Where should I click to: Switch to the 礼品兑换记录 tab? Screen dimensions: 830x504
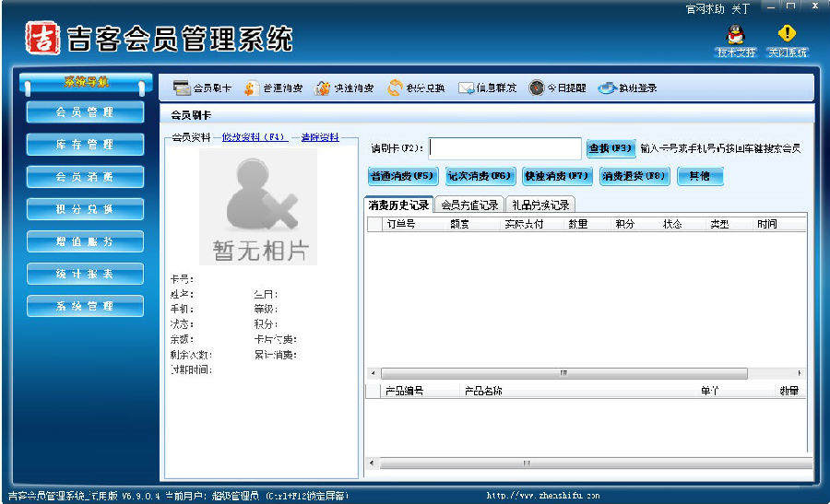click(539, 205)
